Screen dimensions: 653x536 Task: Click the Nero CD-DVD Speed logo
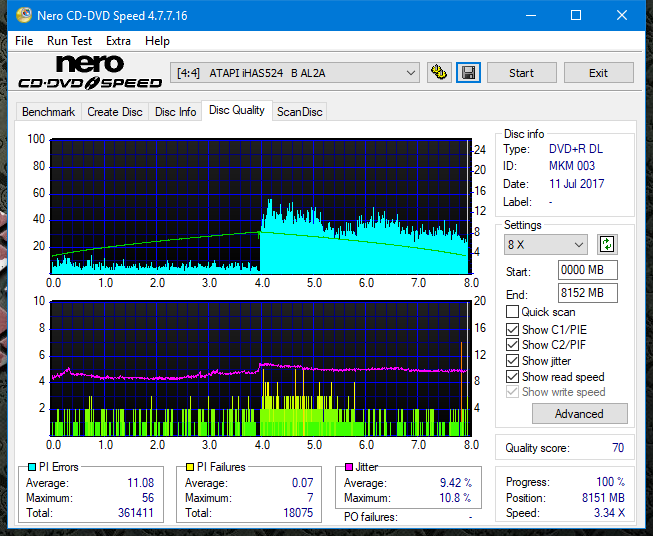pos(90,72)
